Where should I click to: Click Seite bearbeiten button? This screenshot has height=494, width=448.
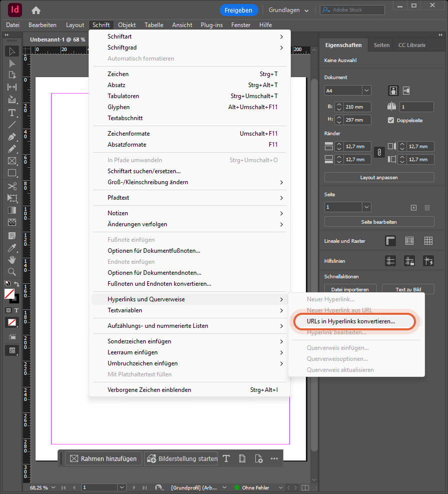[x=379, y=222]
